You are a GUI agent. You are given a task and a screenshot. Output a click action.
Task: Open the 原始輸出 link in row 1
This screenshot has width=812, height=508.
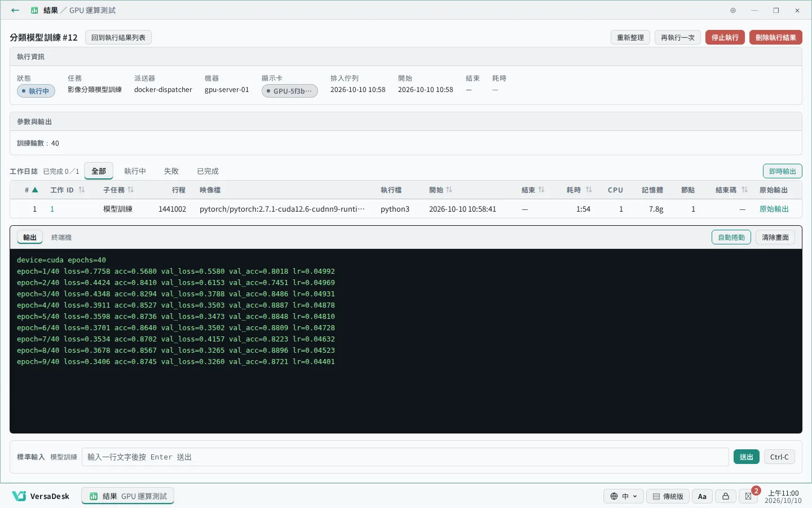click(774, 209)
